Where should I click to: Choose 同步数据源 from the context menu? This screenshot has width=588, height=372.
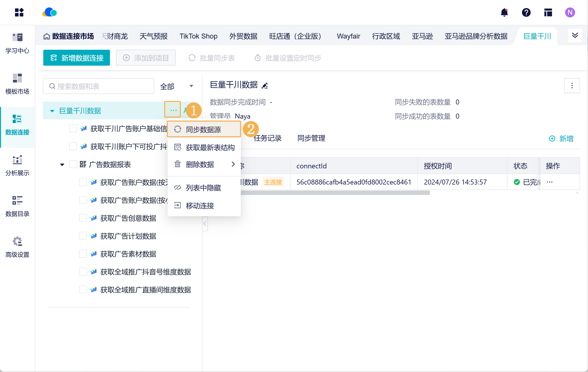(203, 130)
